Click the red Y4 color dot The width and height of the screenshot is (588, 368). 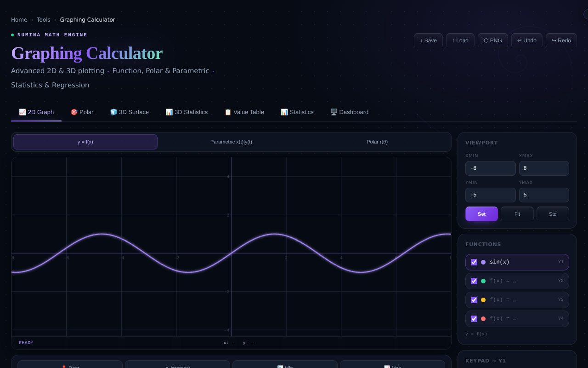483,319
